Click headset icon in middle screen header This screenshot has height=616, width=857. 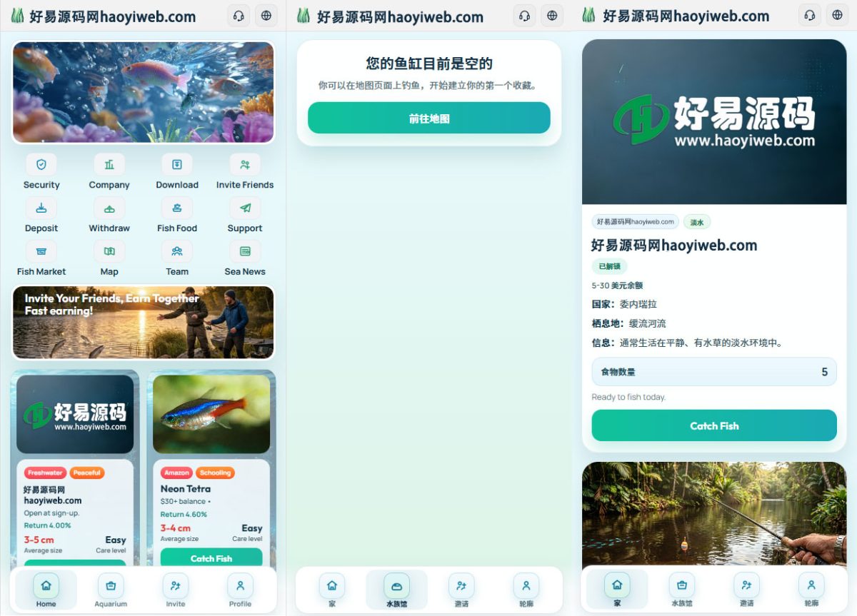524,15
